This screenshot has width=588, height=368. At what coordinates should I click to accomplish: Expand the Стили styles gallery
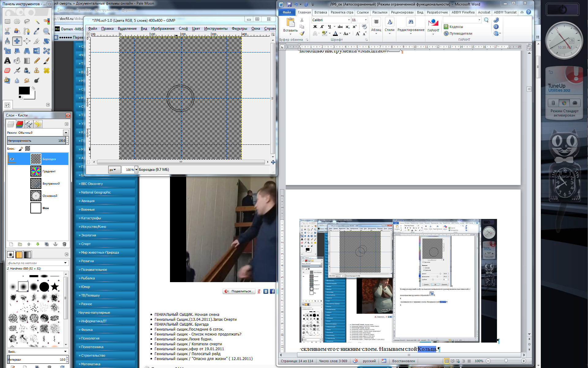(390, 25)
